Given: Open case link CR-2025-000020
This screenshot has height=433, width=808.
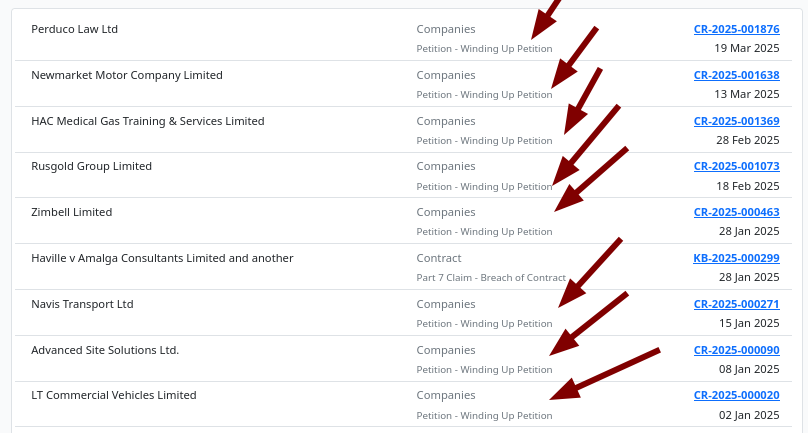Looking at the screenshot, I should pyautogui.click(x=736, y=395).
